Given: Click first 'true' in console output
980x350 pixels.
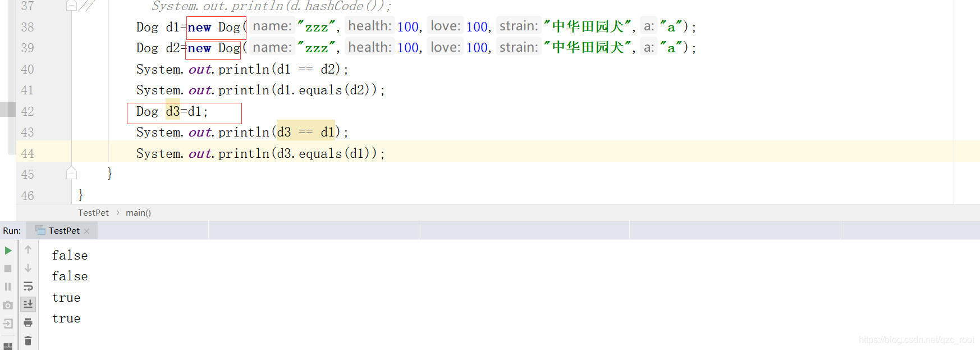Looking at the screenshot, I should coord(66,298).
